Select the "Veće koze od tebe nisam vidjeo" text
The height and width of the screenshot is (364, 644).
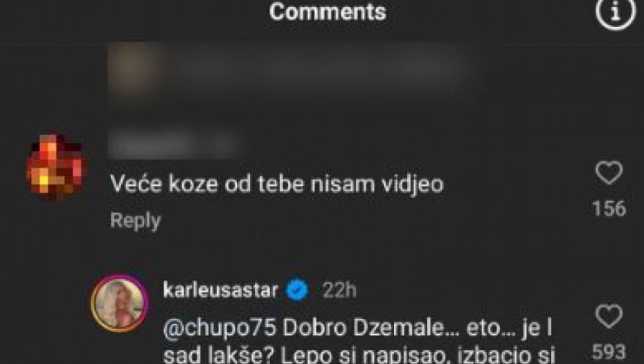pyautogui.click(x=277, y=184)
